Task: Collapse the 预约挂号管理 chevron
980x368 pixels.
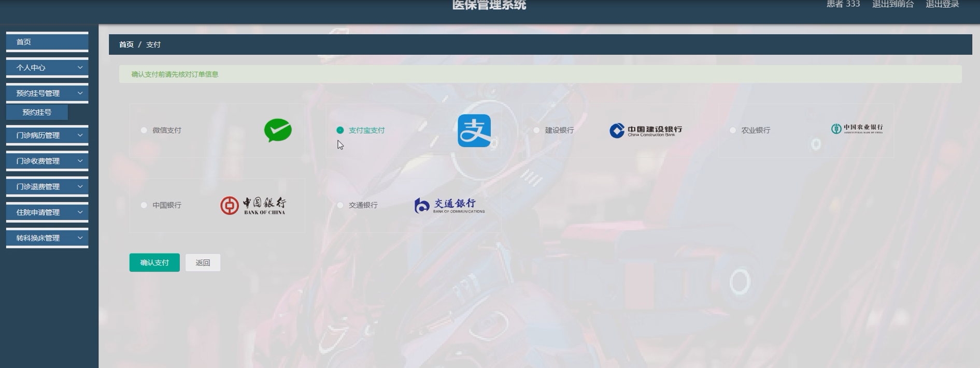Action: (80, 93)
